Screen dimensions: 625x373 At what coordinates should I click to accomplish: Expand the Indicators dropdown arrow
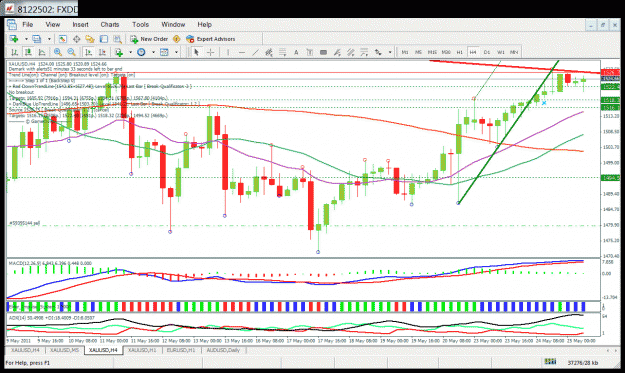(x=130, y=52)
